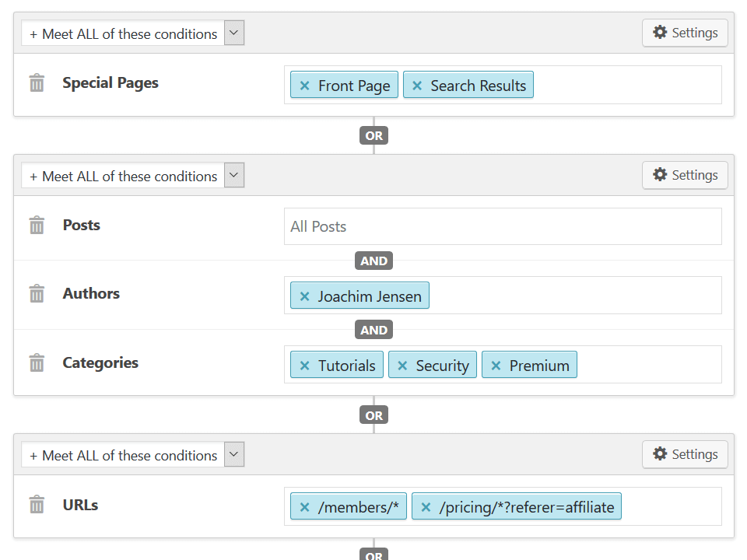Toggle the AND connector between Posts and Authors
This screenshot has height=560, width=747.
click(373, 261)
